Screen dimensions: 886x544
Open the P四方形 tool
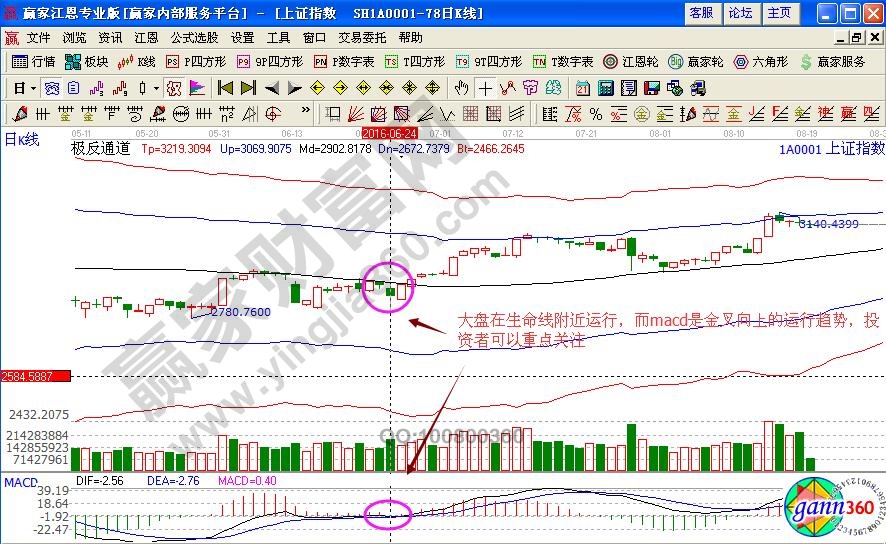click(196, 62)
